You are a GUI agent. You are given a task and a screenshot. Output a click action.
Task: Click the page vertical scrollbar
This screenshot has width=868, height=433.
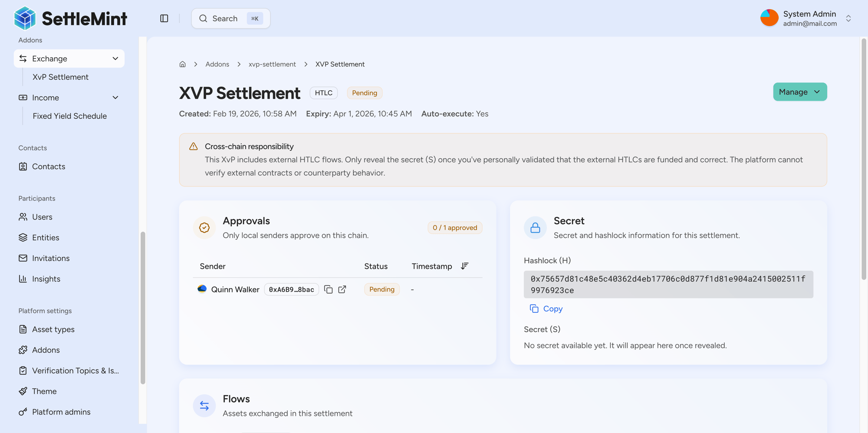864,160
